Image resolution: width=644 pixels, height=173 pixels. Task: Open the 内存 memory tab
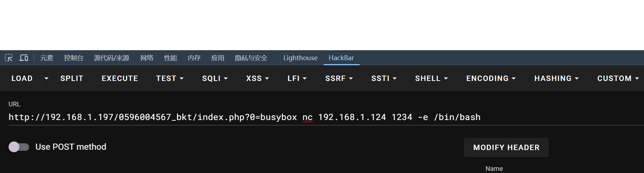point(194,58)
